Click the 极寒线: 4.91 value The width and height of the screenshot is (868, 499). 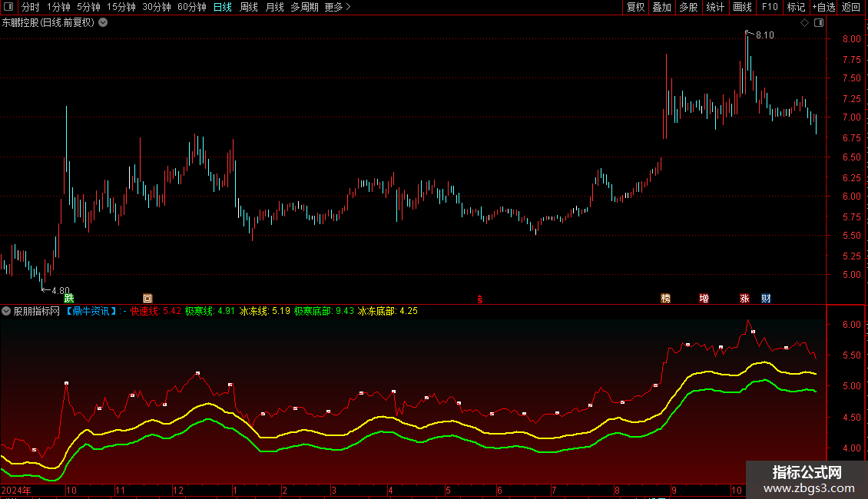click(x=210, y=312)
